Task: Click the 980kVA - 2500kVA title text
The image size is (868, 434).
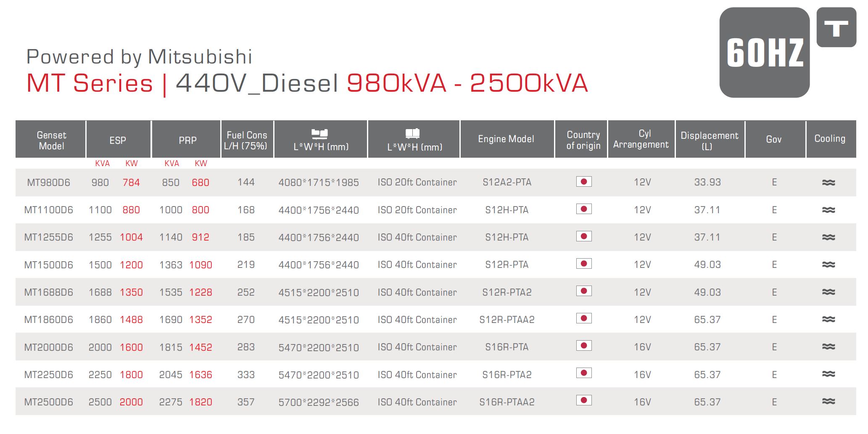Action: pos(467,83)
